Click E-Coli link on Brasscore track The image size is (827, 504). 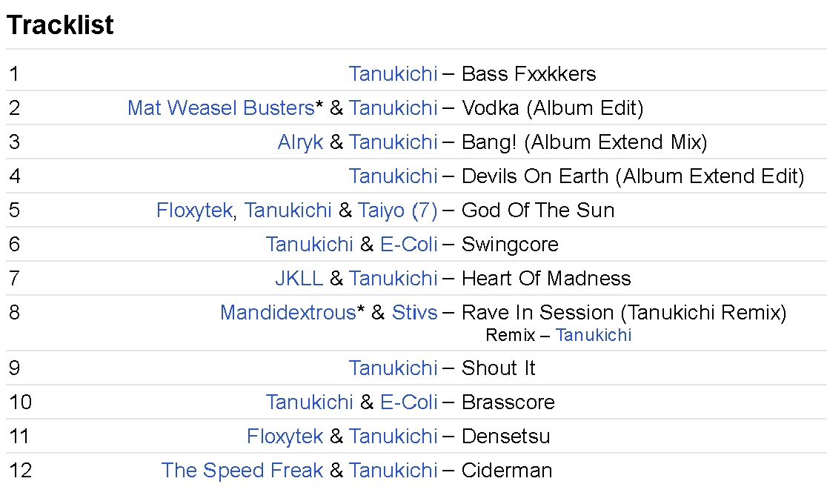click(x=408, y=402)
